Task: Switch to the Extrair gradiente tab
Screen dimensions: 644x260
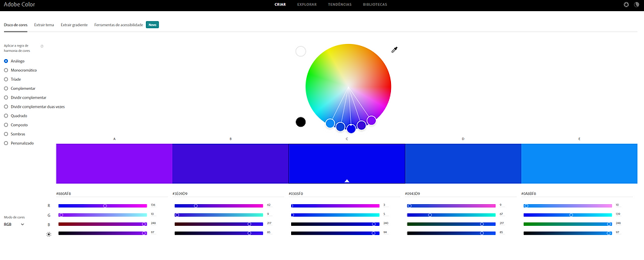Action: click(74, 25)
